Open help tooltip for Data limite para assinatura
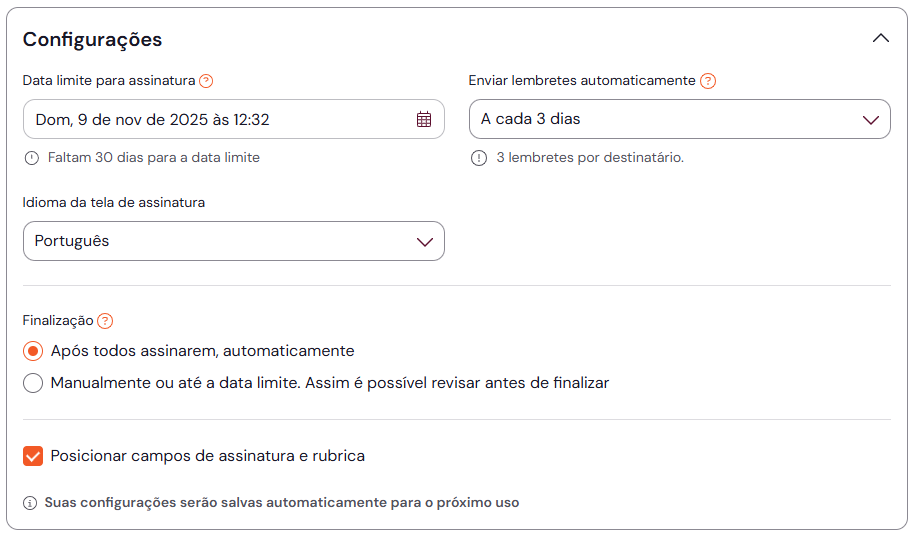This screenshot has width=912, height=538. 206,81
